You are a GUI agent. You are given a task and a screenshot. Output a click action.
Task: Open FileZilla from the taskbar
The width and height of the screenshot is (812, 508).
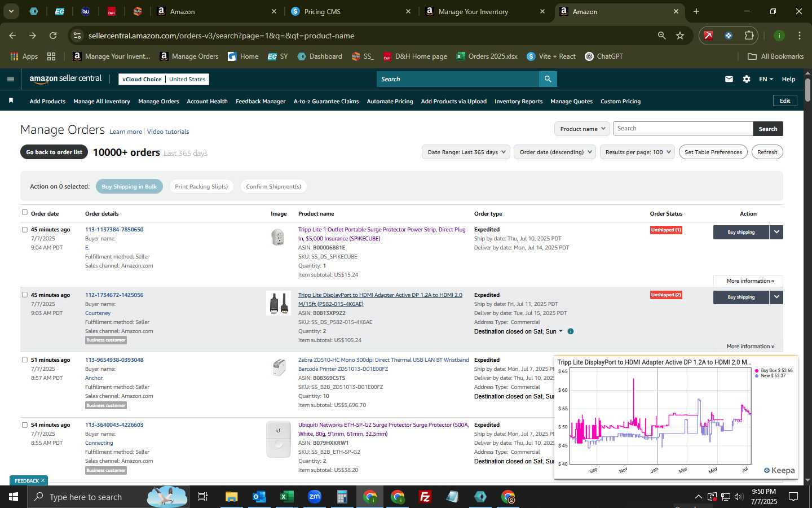pyautogui.click(x=425, y=497)
